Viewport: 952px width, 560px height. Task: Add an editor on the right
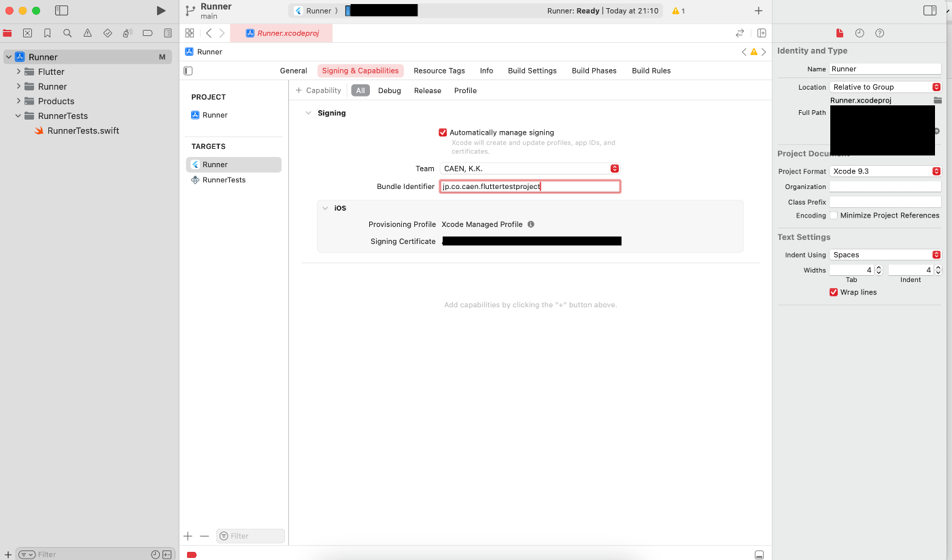[x=762, y=33]
